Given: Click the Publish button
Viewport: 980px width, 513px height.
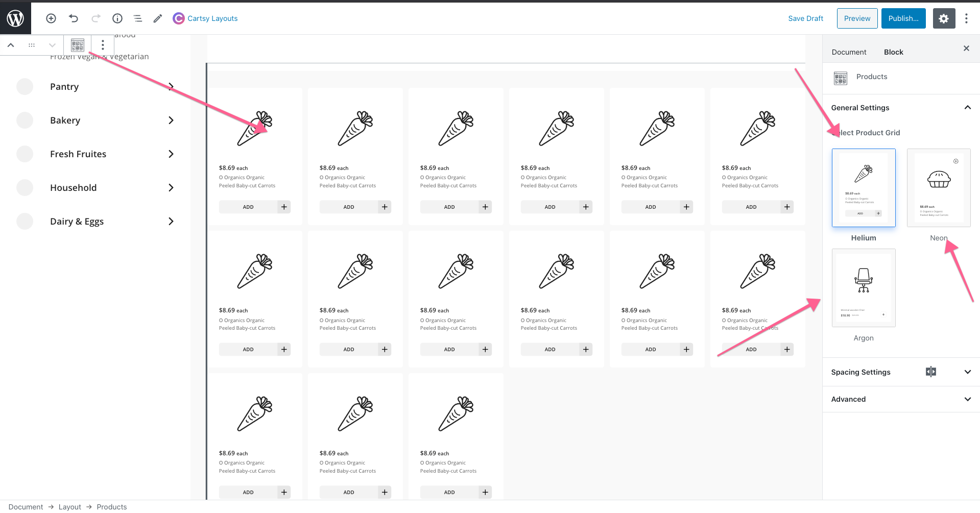Looking at the screenshot, I should tap(903, 18).
